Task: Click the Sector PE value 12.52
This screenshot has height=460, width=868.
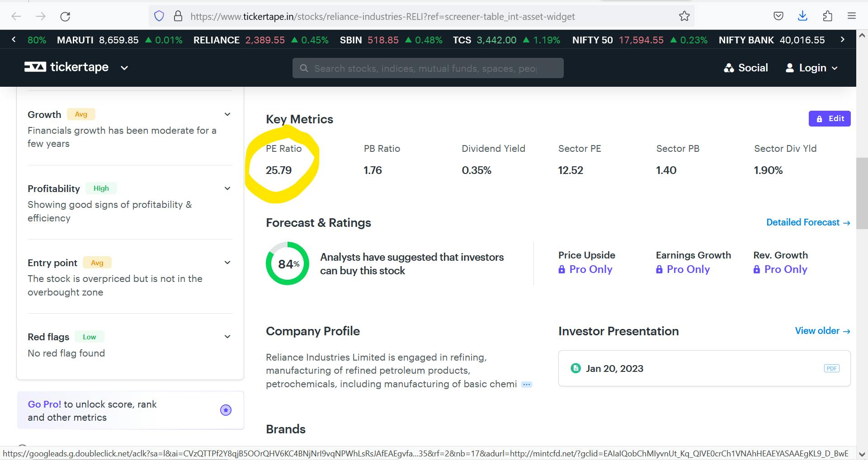Action: [x=571, y=170]
